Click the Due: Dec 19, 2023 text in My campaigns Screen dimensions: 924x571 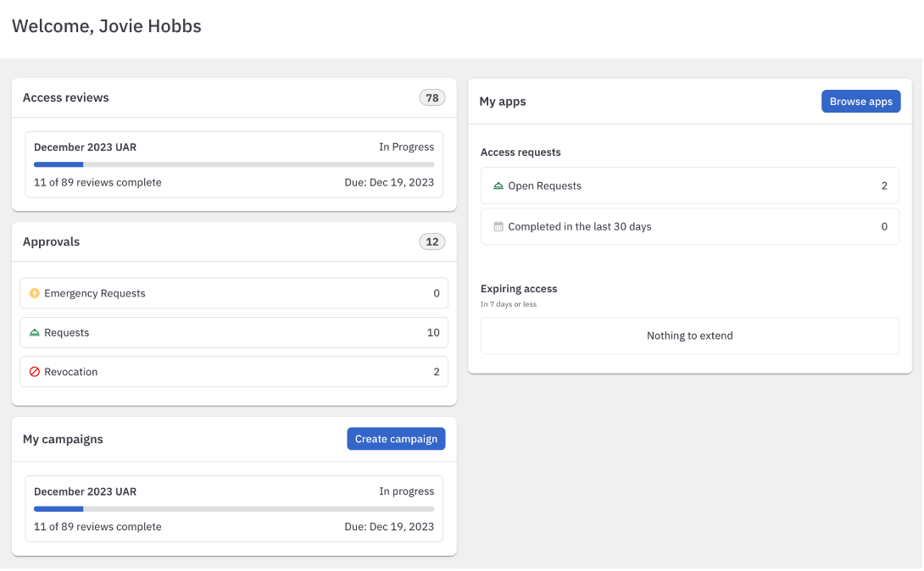tap(389, 527)
